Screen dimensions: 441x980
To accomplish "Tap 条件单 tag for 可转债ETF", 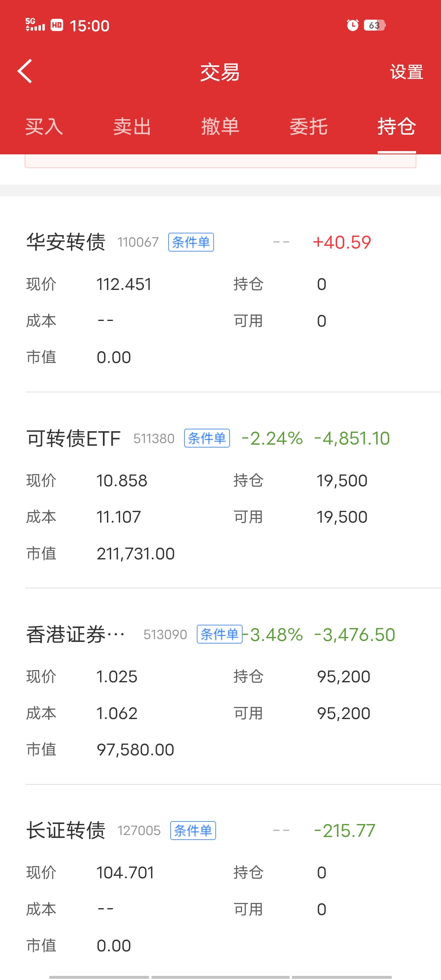I will click(x=207, y=439).
